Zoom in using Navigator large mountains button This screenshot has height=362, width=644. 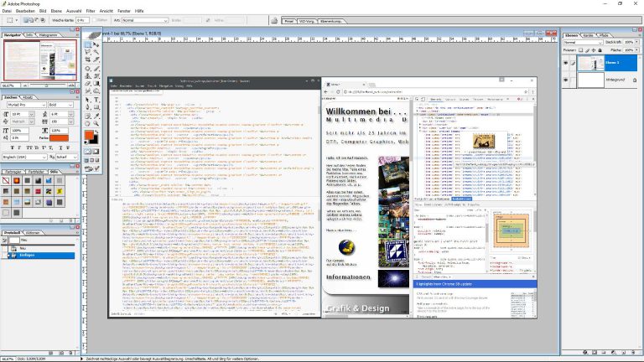(71, 85)
